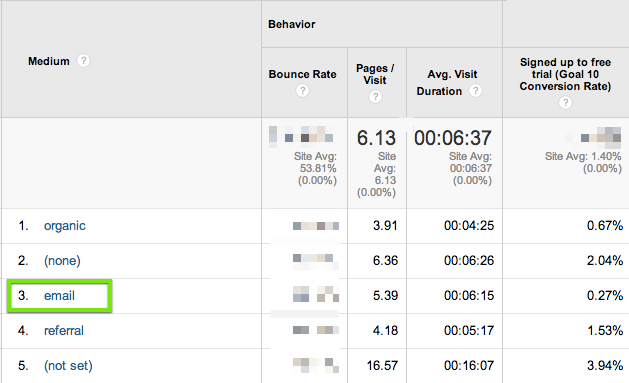Open the (none) medium link
This screenshot has width=629, height=383.
tap(62, 261)
